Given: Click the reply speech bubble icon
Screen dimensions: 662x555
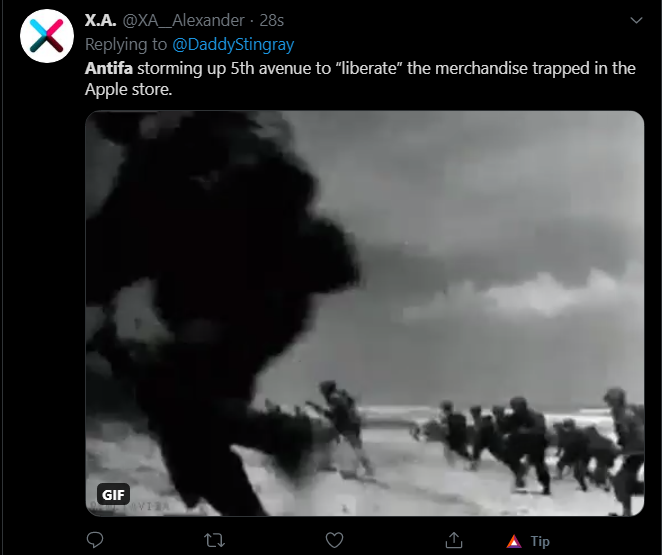Looking at the screenshot, I should coord(95,540).
